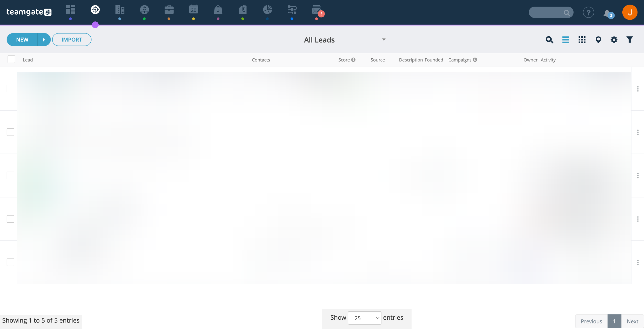Open the Insights pie chart icon

[267, 10]
